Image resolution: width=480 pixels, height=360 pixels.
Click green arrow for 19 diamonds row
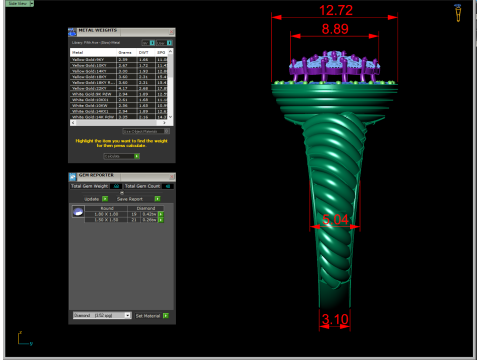click(161, 214)
